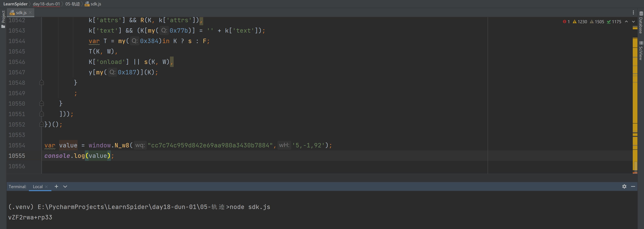Image resolution: width=644 pixels, height=229 pixels.
Task: Click line number 10555 in gutter
Action: click(17, 156)
